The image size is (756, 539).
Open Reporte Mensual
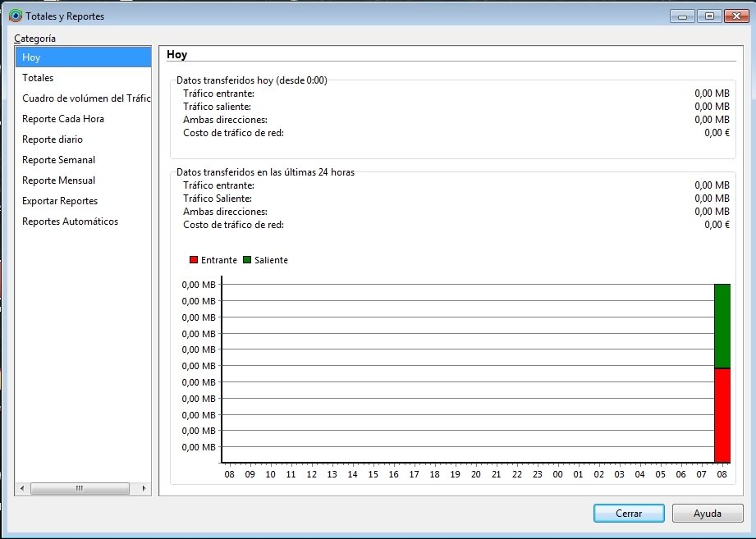point(84,180)
